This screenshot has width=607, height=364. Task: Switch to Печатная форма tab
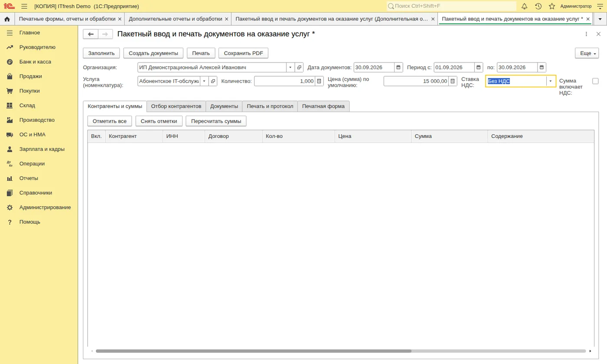point(323,106)
